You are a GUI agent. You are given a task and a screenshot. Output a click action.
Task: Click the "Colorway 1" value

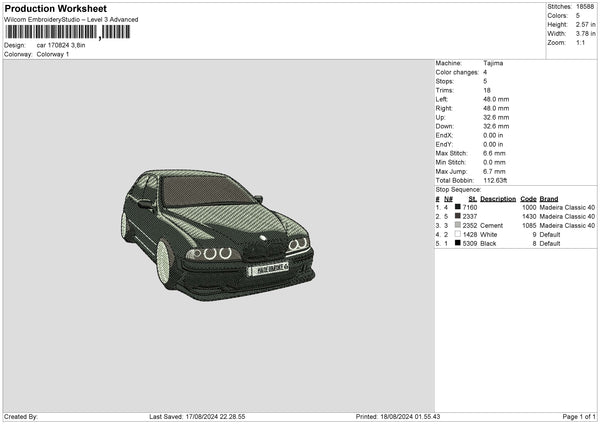[x=53, y=54]
